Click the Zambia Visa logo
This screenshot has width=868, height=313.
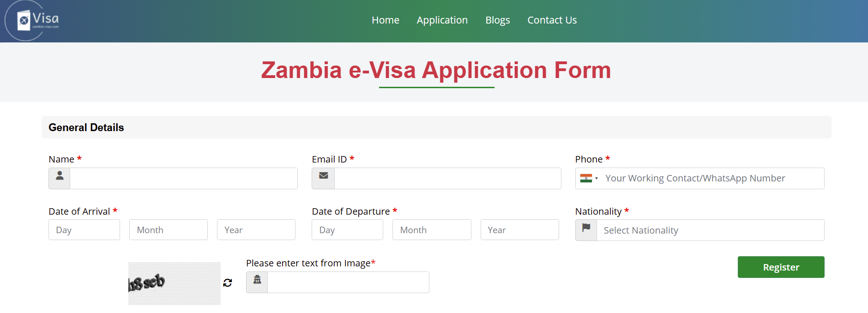coord(32,21)
